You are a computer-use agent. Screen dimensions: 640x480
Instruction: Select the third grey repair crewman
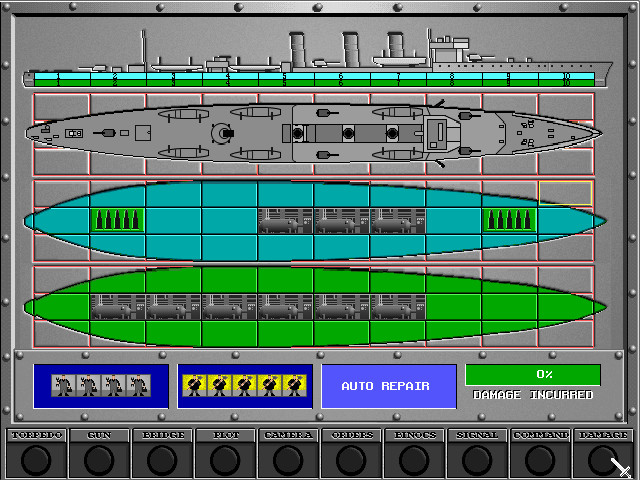pos(113,385)
